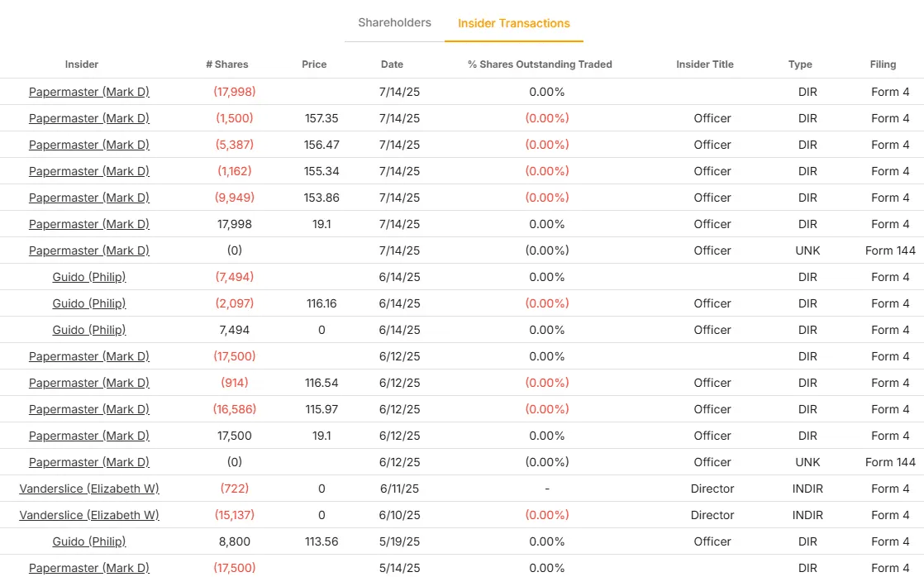Click the Insider Title column header
The width and height of the screenshot is (924, 577).
click(x=704, y=64)
